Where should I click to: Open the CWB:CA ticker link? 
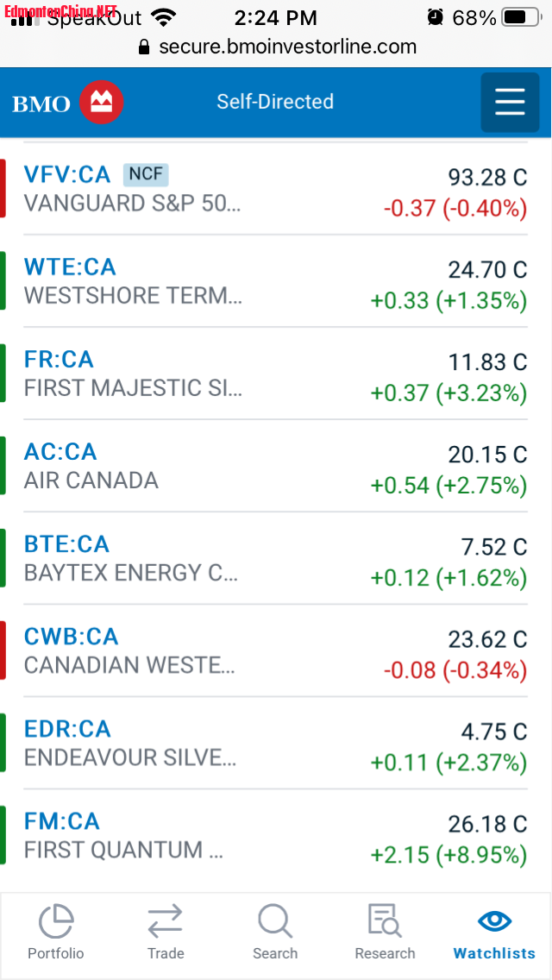71,637
